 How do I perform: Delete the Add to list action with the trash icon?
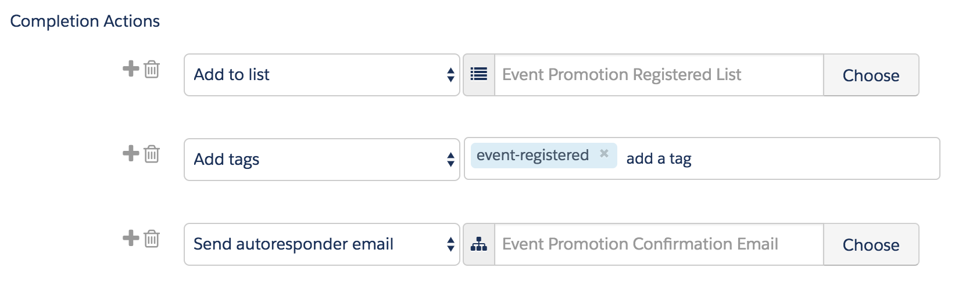[152, 69]
